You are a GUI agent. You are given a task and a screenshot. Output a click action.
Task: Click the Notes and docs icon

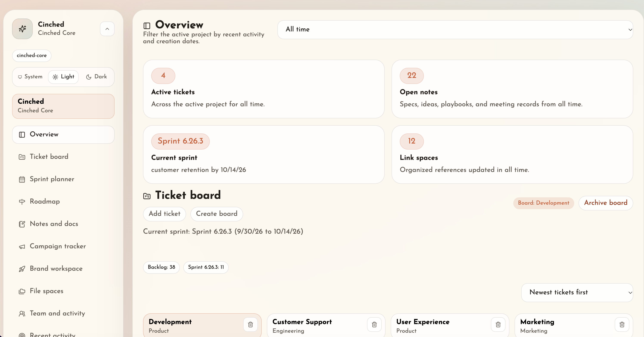point(22,224)
